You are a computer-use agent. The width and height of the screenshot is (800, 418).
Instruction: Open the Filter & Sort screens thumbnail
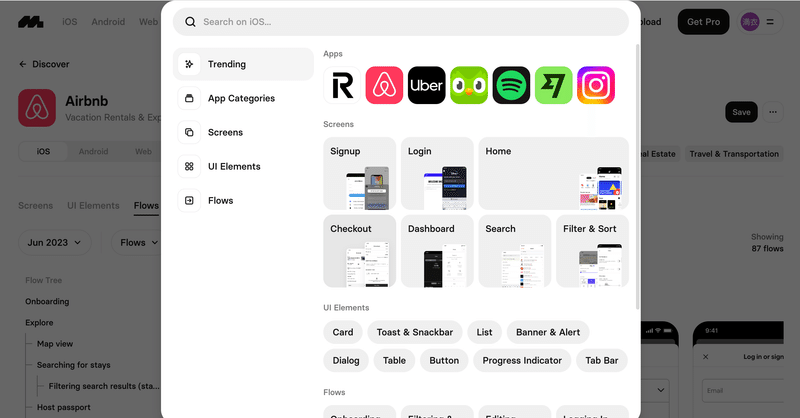[x=592, y=251]
